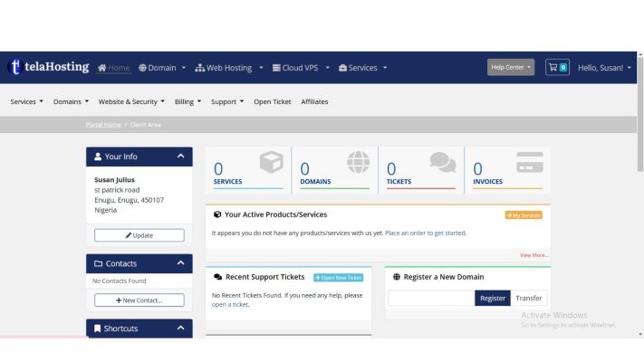The height and width of the screenshot is (362, 644).
Task: Collapse the Your Info panel
Action: [180, 157]
